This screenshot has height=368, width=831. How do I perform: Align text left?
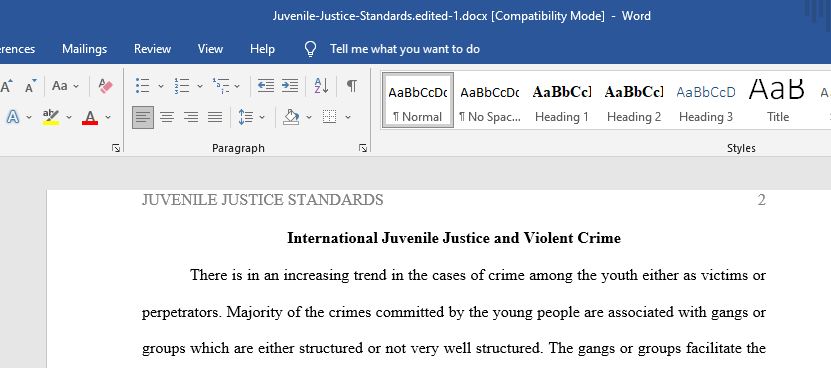[143, 117]
